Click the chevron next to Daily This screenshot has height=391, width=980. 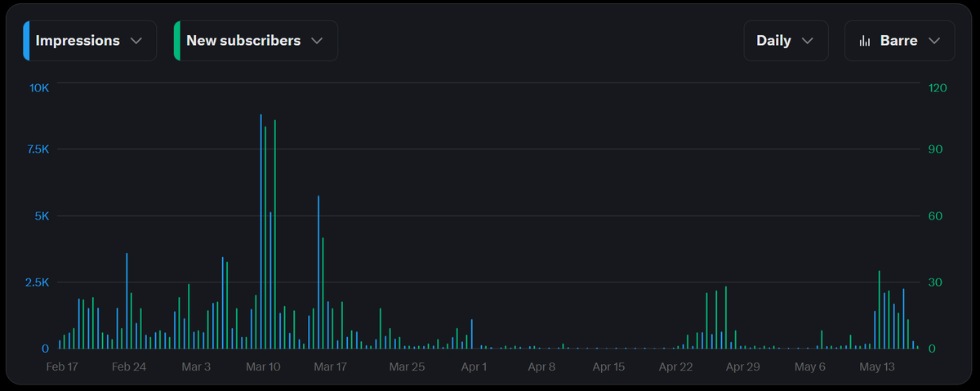(808, 41)
